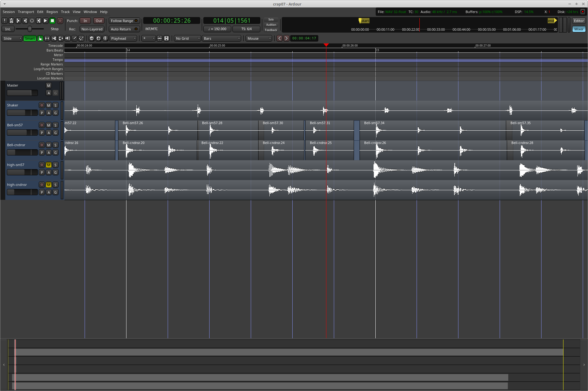Open the No Grid snap dropdown
The width and height of the screenshot is (588, 391).
188,38
